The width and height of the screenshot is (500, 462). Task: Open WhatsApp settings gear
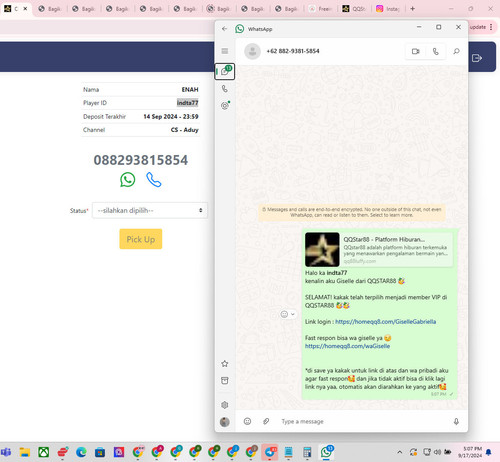225,405
